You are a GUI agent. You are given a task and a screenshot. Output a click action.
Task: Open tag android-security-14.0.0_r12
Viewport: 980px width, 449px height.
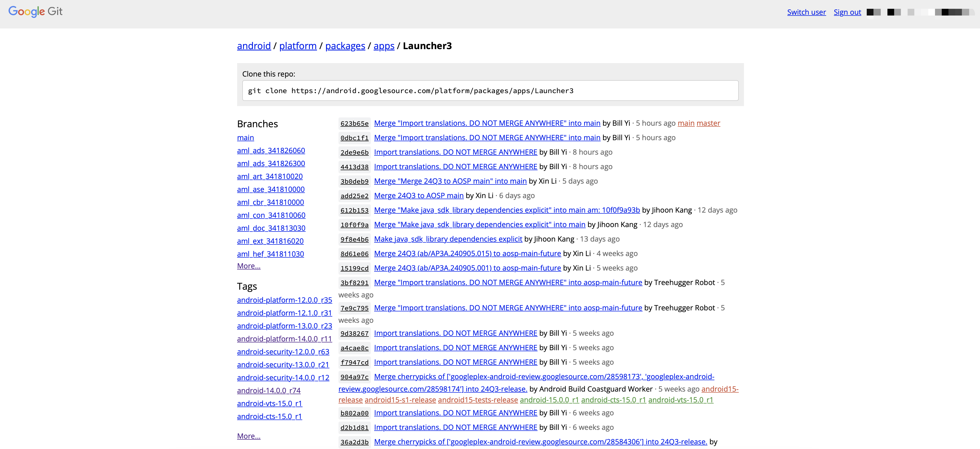pos(283,378)
